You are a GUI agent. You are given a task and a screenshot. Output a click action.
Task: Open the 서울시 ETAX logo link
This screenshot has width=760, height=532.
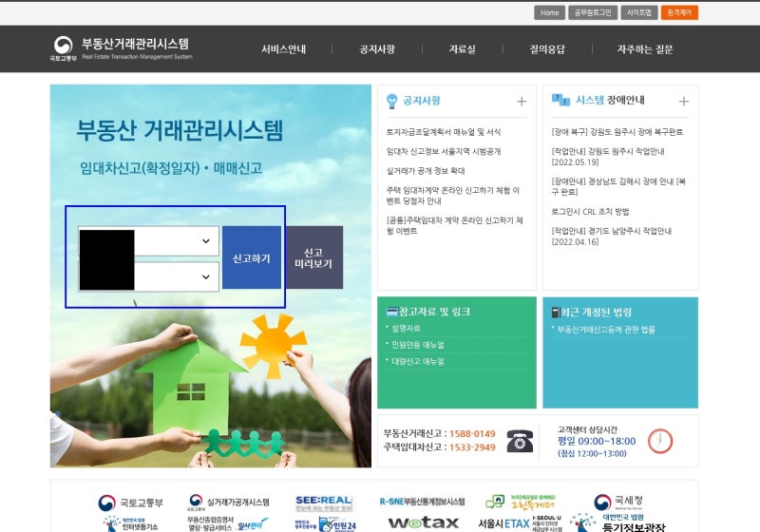tap(520, 523)
